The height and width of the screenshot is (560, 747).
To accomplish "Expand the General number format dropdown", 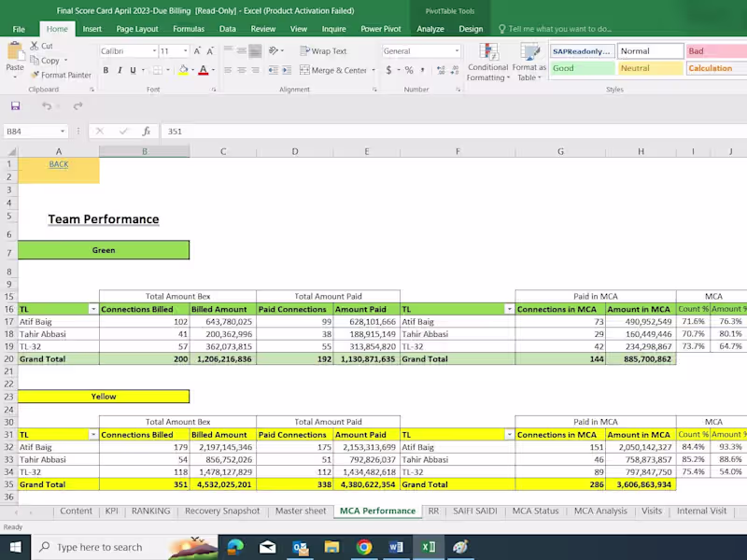I will (x=456, y=51).
